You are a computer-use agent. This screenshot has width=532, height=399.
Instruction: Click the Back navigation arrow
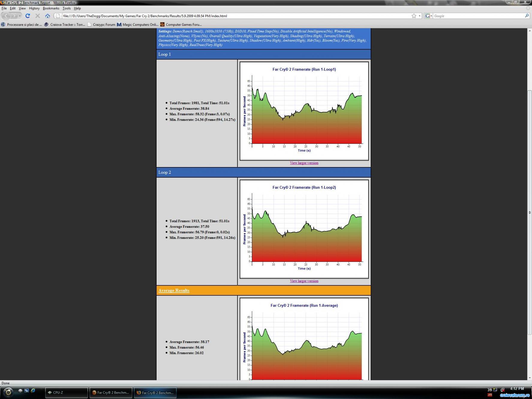point(6,16)
